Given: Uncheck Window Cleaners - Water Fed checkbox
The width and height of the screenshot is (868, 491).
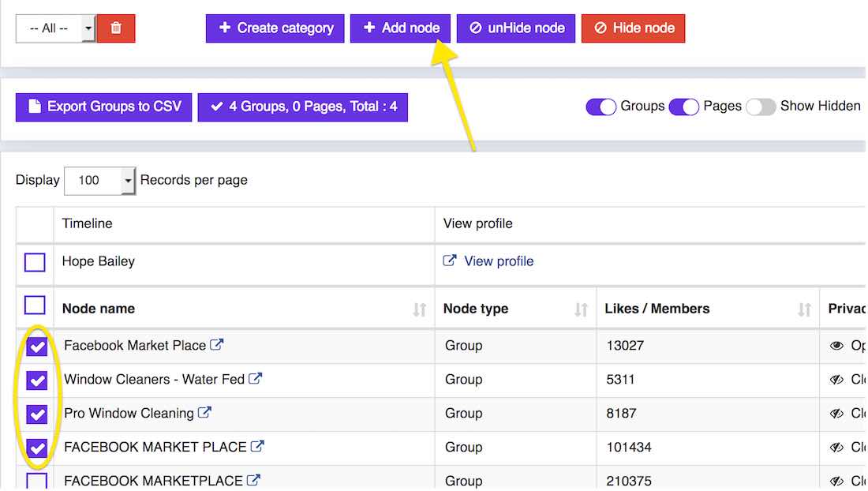Looking at the screenshot, I should 37,380.
